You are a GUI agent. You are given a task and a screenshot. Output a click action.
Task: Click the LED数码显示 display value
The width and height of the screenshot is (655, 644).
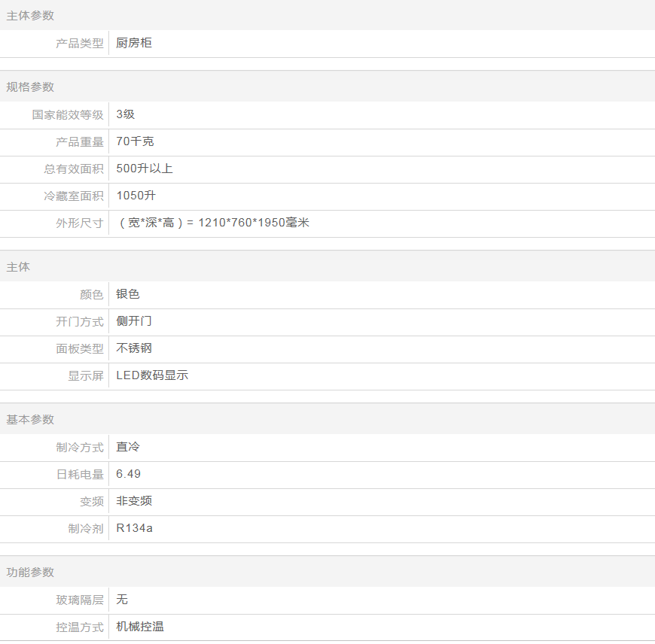pos(152,375)
